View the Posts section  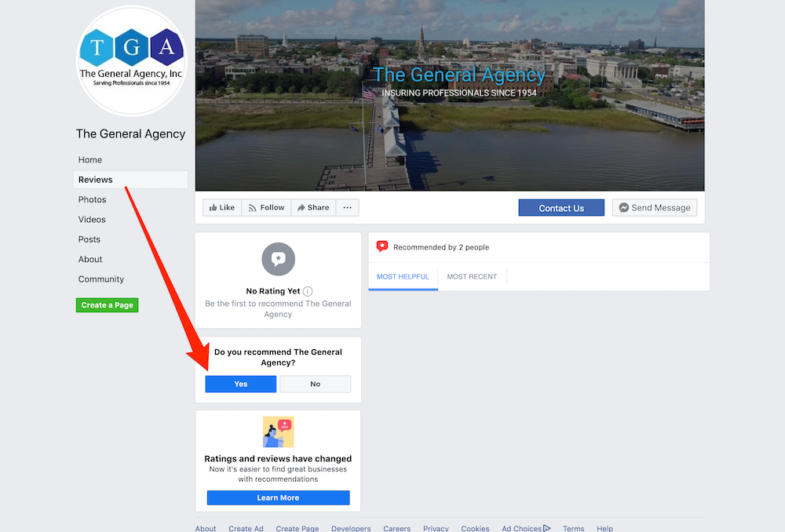pyautogui.click(x=89, y=239)
